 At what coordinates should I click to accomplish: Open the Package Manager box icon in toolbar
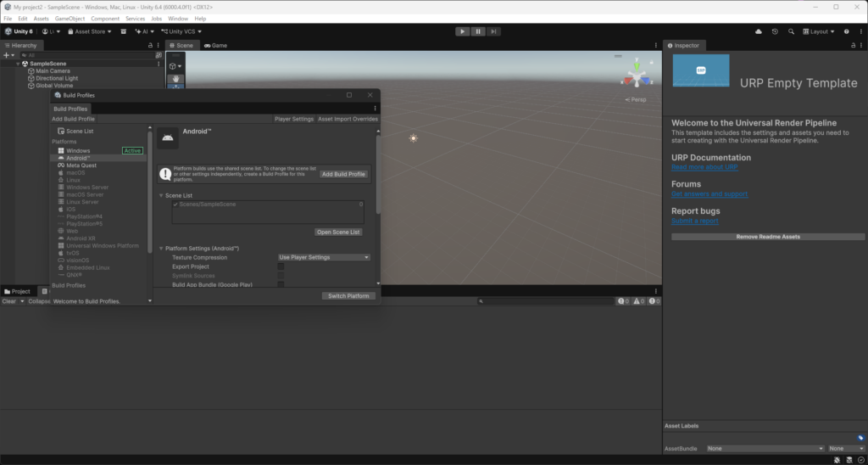(x=124, y=31)
